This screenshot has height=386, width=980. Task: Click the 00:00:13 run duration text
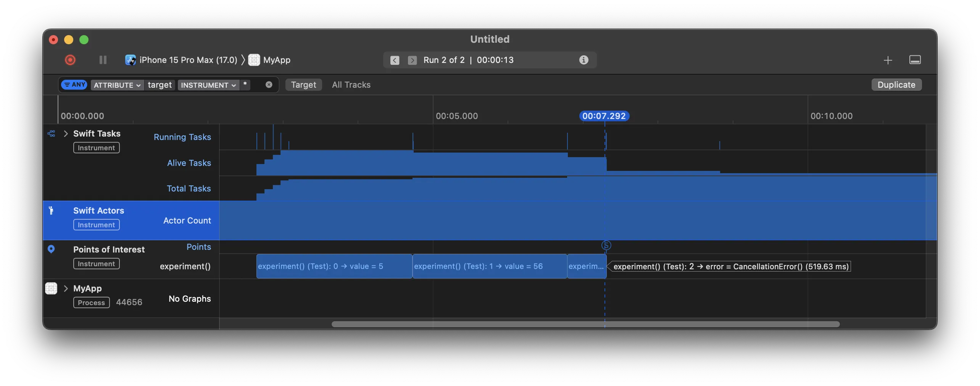tap(495, 60)
